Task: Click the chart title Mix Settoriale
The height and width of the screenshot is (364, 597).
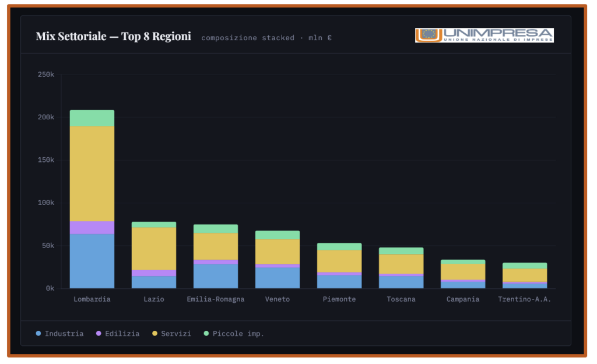Action: (x=113, y=37)
